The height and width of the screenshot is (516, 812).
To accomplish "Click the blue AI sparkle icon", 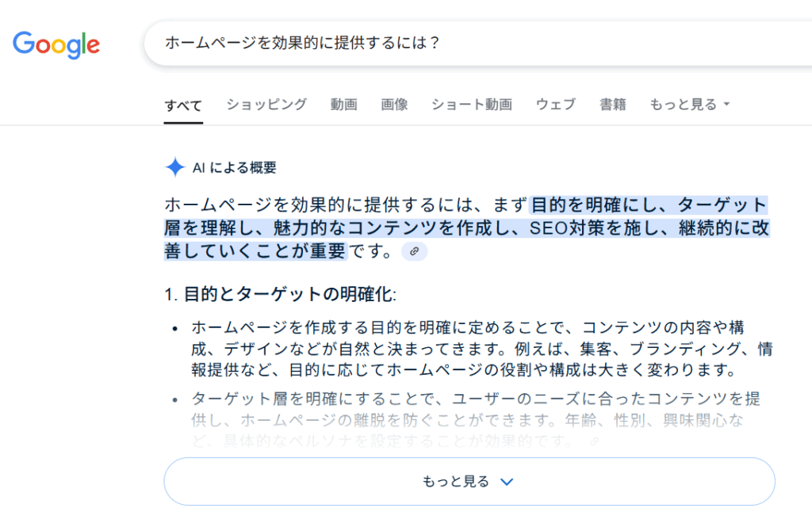I will 175,167.
